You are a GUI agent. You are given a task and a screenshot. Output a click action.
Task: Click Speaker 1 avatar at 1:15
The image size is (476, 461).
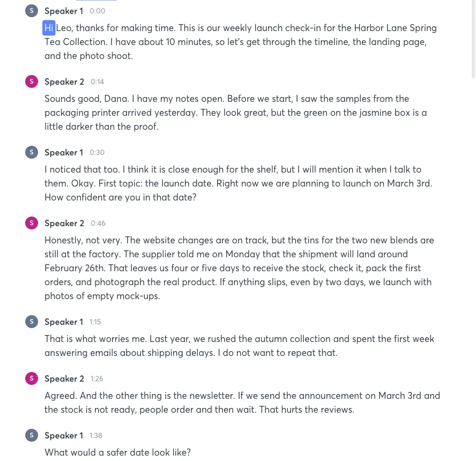click(x=32, y=322)
